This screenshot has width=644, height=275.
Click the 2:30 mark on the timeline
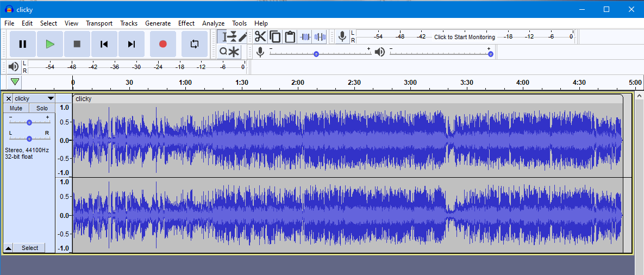(354, 82)
